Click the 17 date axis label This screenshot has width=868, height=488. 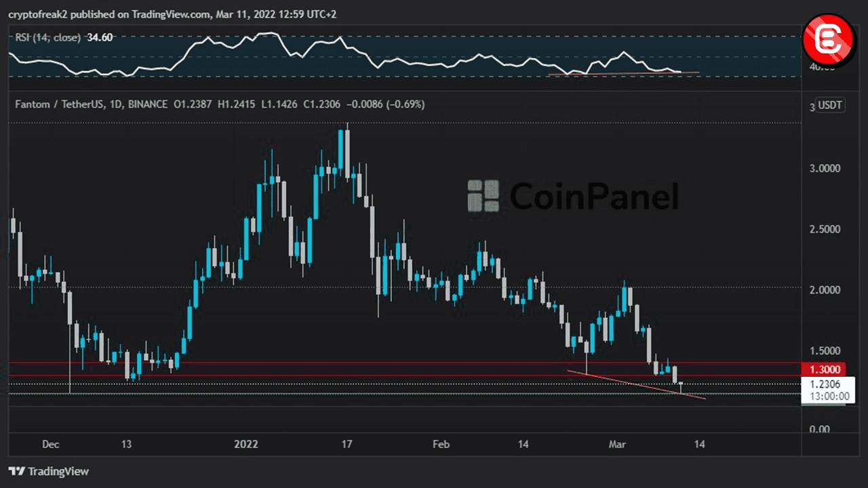(x=347, y=445)
